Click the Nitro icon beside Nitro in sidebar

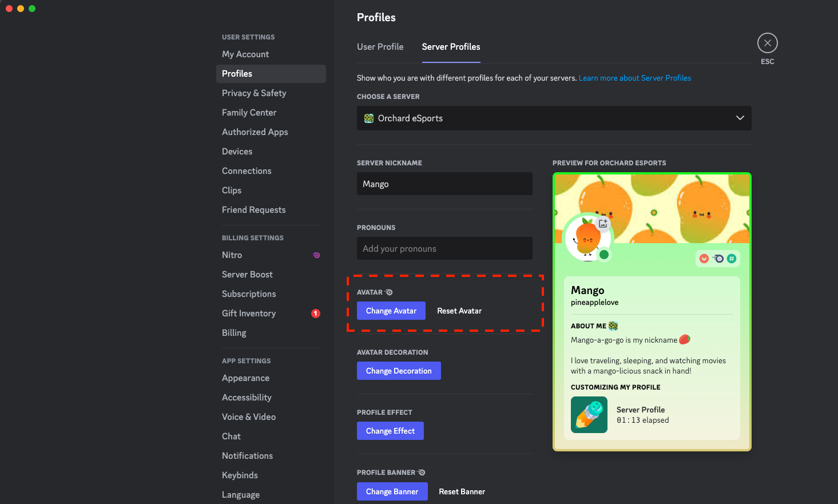316,255
